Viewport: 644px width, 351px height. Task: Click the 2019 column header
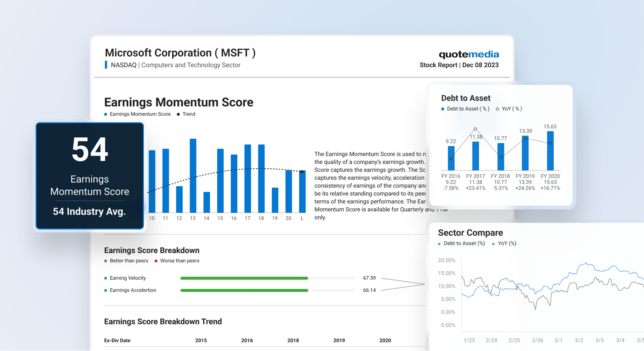click(x=339, y=340)
